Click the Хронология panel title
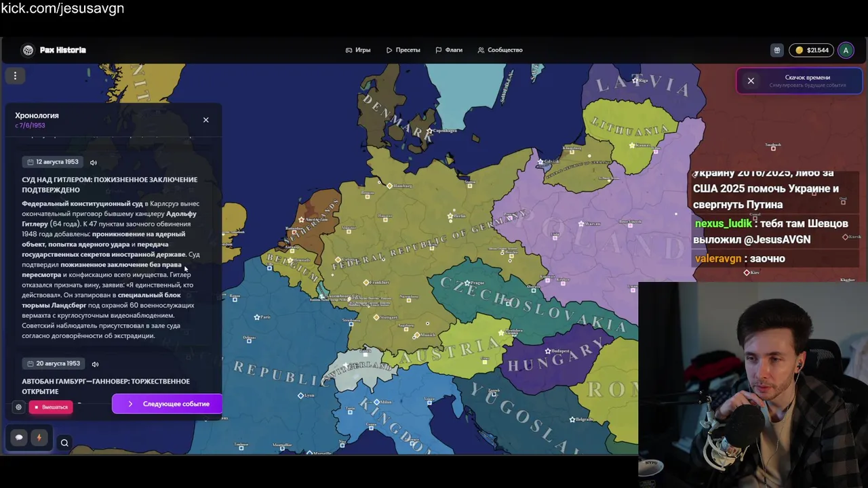The image size is (868, 488). click(x=37, y=116)
